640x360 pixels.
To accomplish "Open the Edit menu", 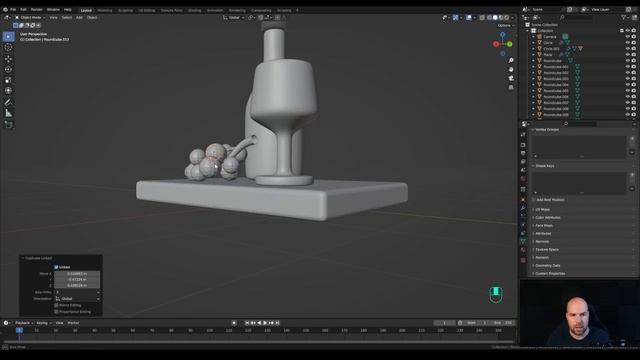I will point(23,9).
